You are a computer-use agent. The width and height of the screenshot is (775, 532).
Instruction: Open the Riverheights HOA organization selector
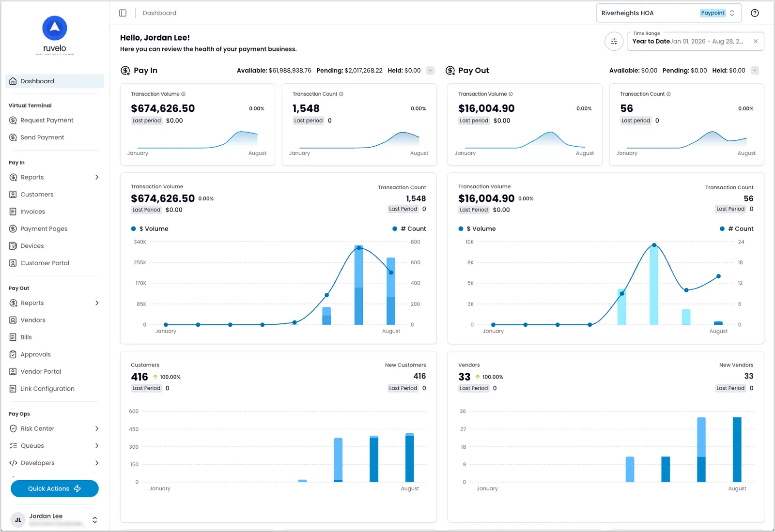pos(668,13)
